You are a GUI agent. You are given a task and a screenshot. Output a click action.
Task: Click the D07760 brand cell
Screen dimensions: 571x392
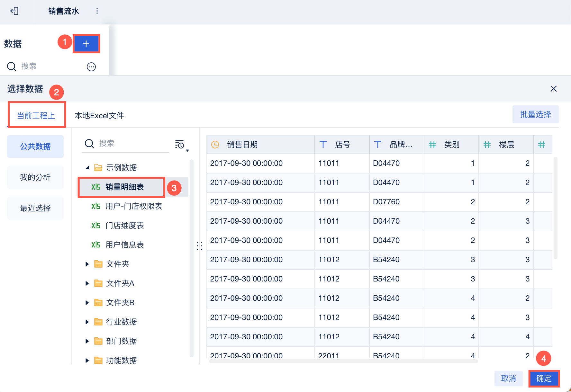tap(396, 202)
